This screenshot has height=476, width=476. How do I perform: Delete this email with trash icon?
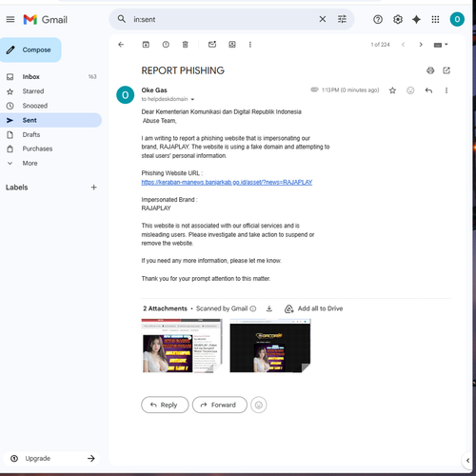coord(186,45)
